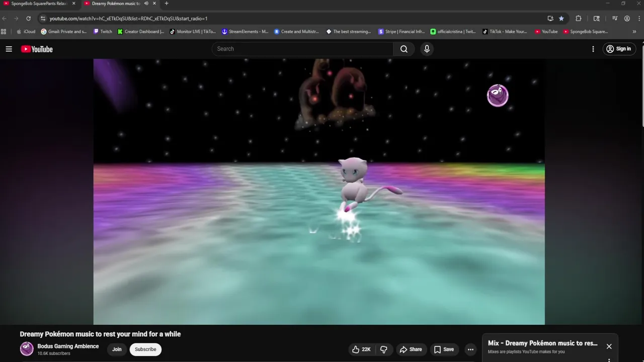Focus the YouTube search field
Image resolution: width=644 pixels, height=362 pixels.
click(x=302, y=49)
